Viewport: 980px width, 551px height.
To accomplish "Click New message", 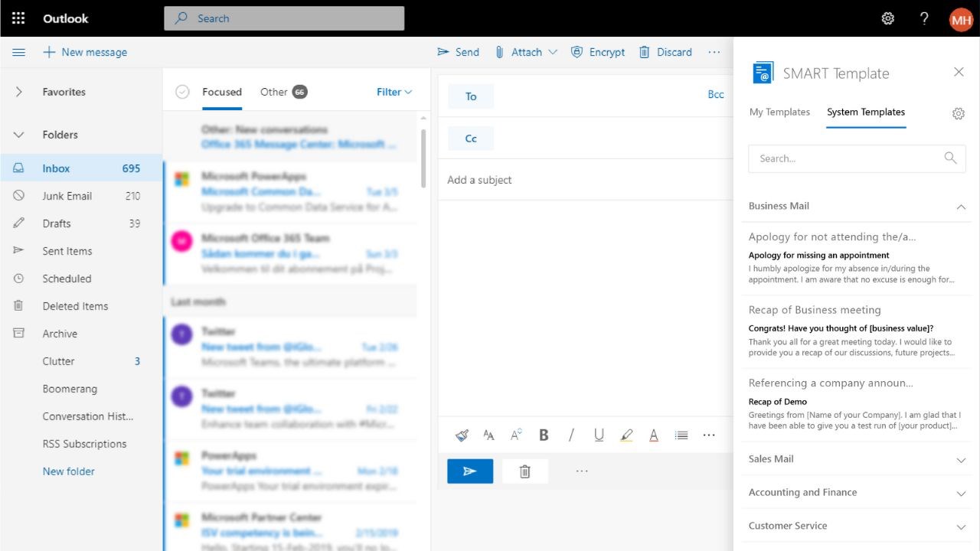I will tap(85, 52).
